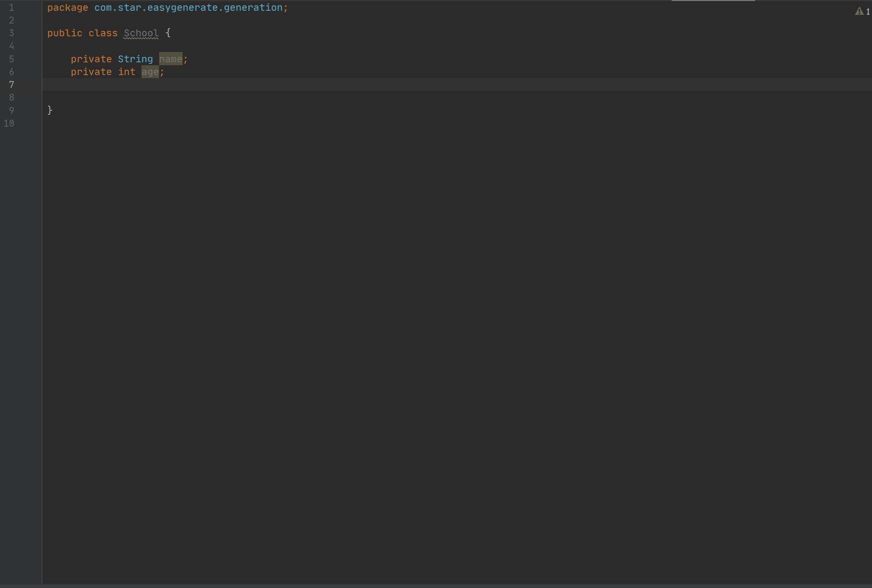Click the highlighted field name
This screenshot has width=872, height=588.
[x=171, y=59]
